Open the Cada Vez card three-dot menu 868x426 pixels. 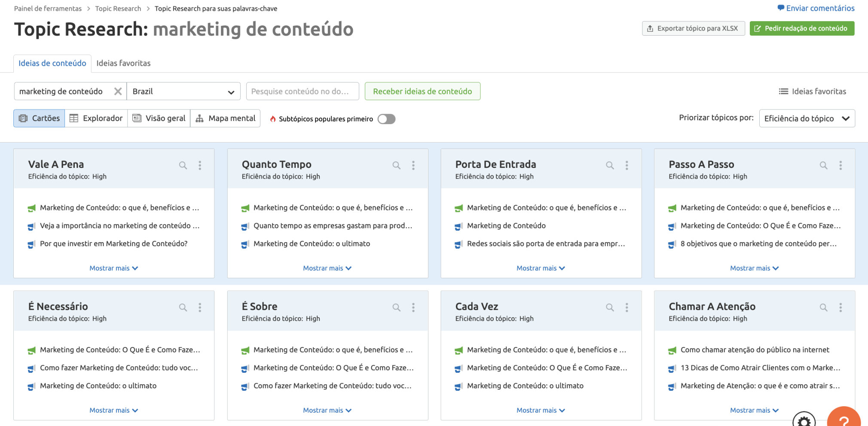coord(627,307)
